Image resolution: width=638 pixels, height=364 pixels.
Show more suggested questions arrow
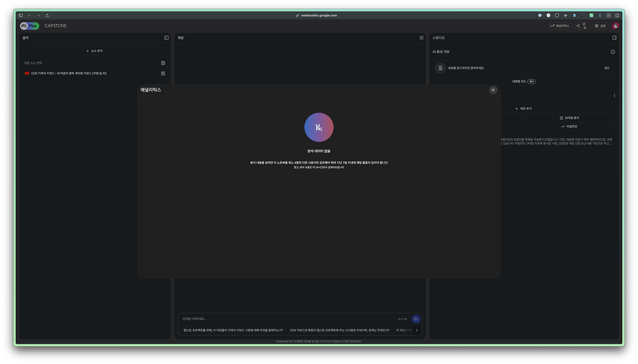point(417,330)
